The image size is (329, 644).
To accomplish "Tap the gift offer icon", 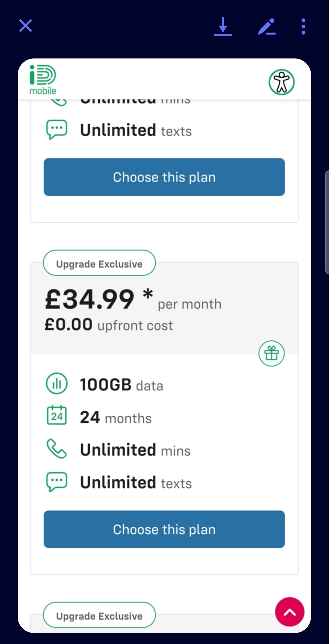I will tap(271, 354).
